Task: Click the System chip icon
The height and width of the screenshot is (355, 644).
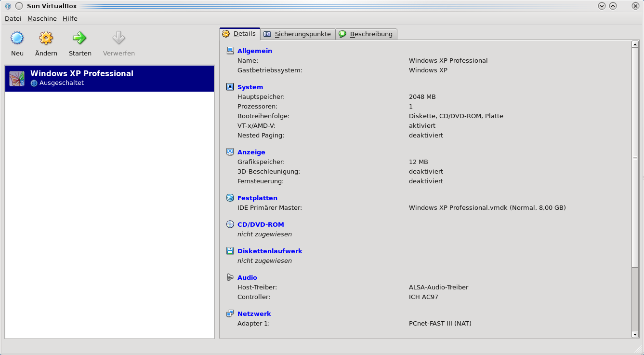Action: [230, 87]
